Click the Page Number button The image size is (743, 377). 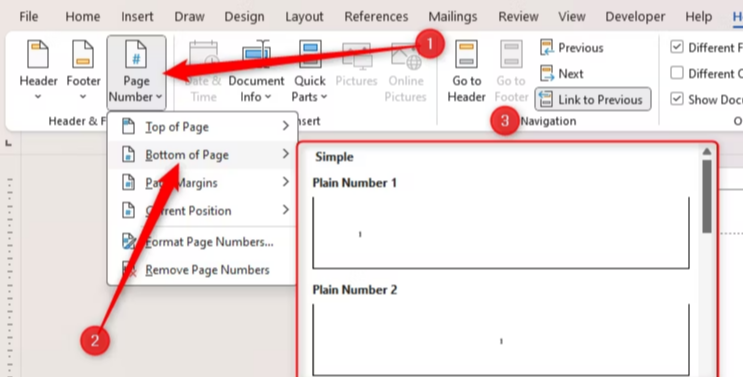point(136,72)
